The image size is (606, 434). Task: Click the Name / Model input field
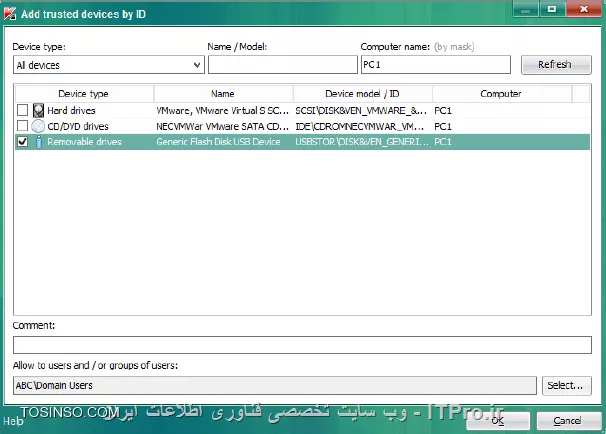pyautogui.click(x=283, y=65)
